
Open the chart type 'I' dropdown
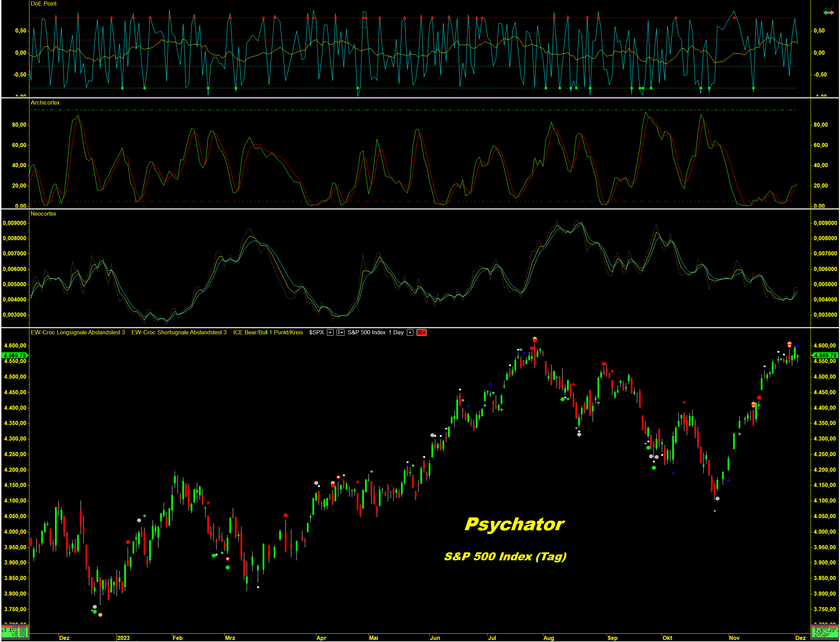click(x=340, y=333)
